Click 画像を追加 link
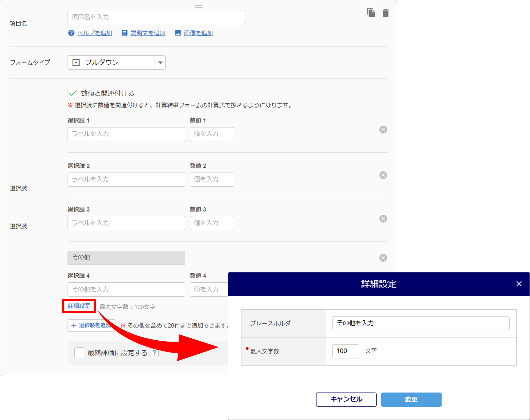 pos(198,33)
